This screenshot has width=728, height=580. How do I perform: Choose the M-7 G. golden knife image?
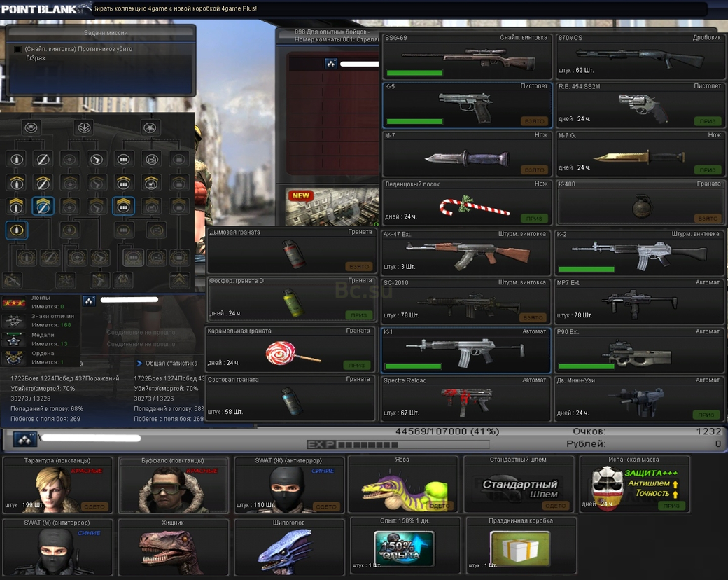639,157
